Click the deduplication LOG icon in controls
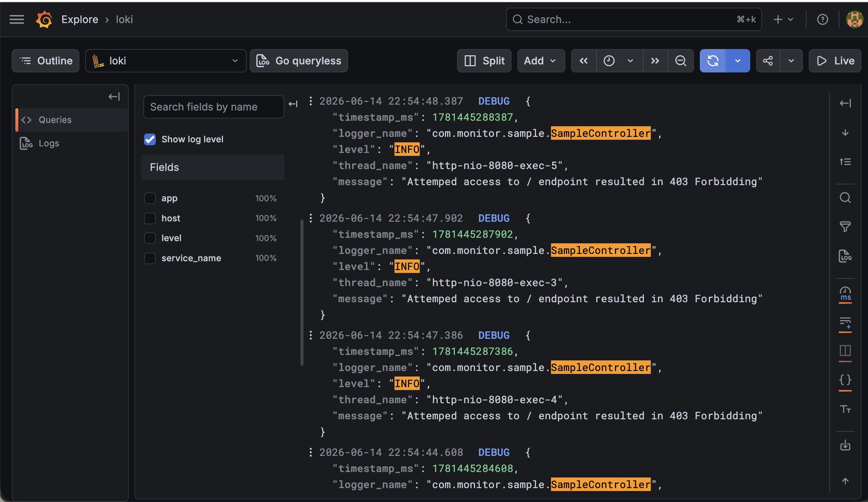868x502 pixels. [845, 256]
